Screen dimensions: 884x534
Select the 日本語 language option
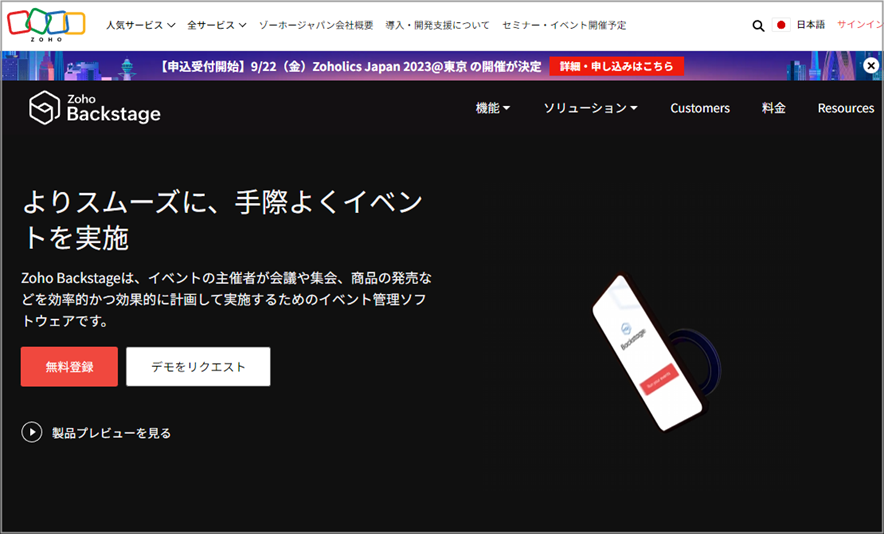tap(810, 25)
